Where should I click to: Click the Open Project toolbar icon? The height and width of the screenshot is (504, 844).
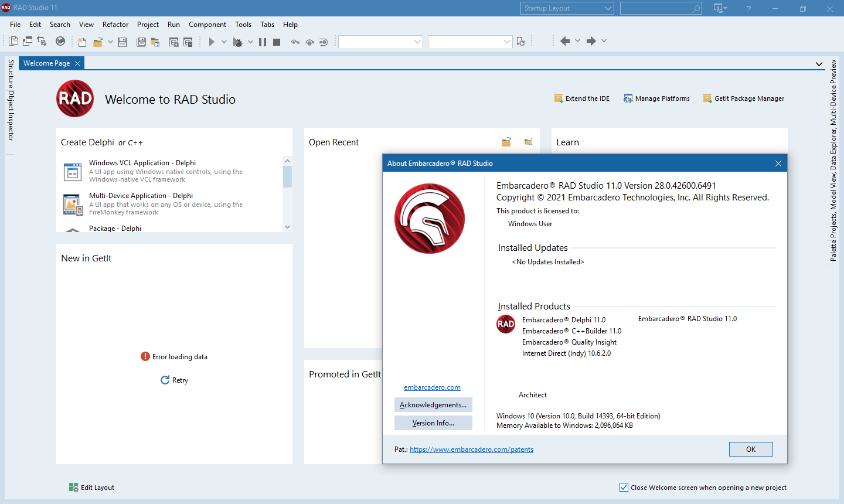155,42
